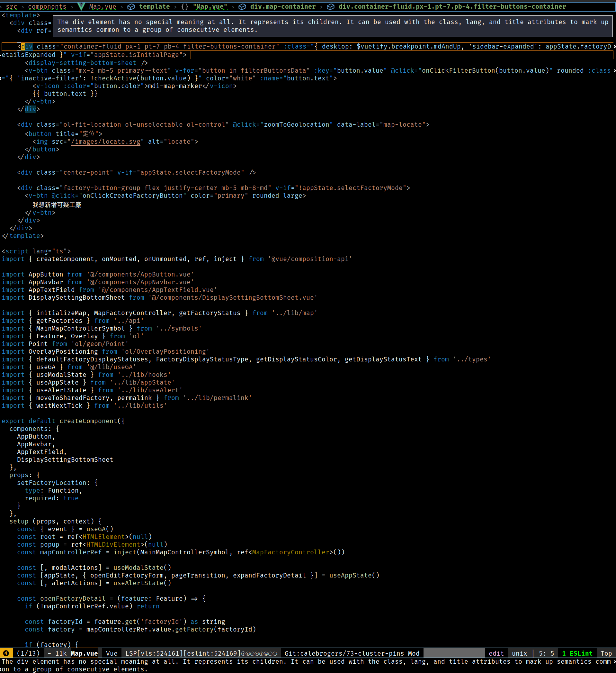
Task: Click cube icon before div.container-fluid breadcrumb
Action: point(331,7)
